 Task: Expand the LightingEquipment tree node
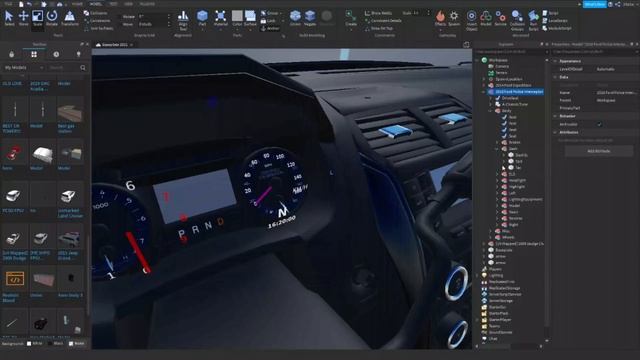coord(497,199)
